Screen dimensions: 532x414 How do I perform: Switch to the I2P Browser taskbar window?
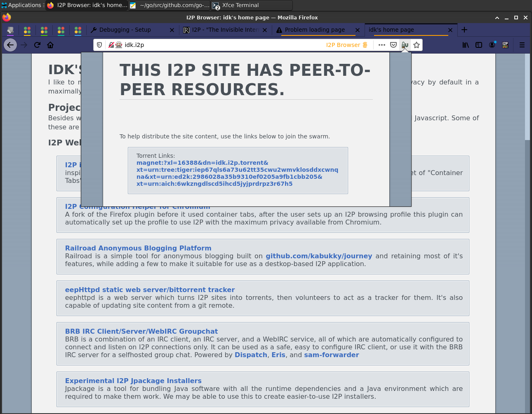point(87,5)
